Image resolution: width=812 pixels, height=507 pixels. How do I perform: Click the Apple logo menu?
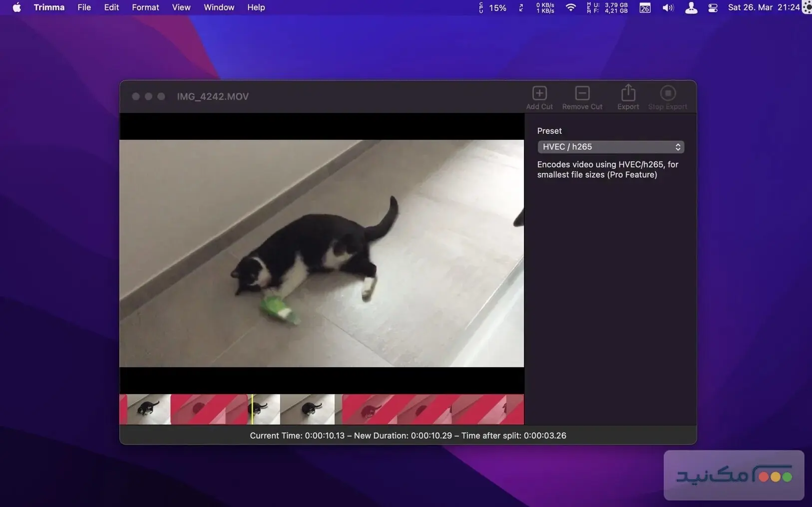(x=16, y=7)
